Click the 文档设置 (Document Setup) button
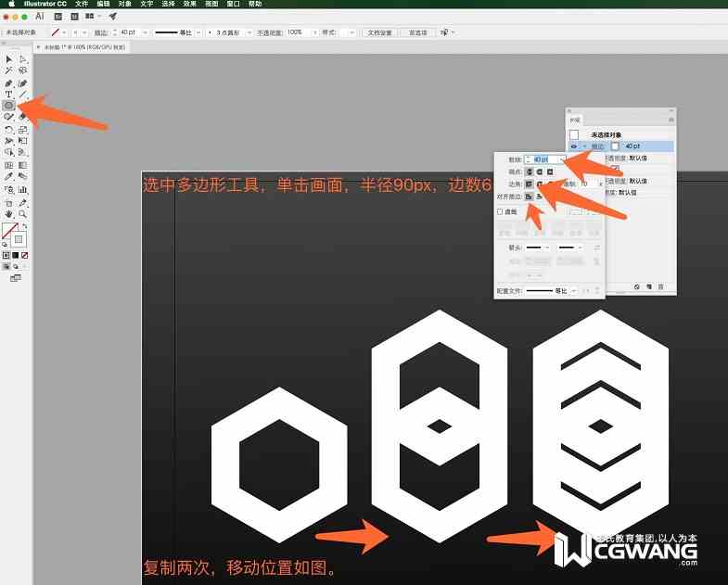728x585 pixels. (380, 32)
